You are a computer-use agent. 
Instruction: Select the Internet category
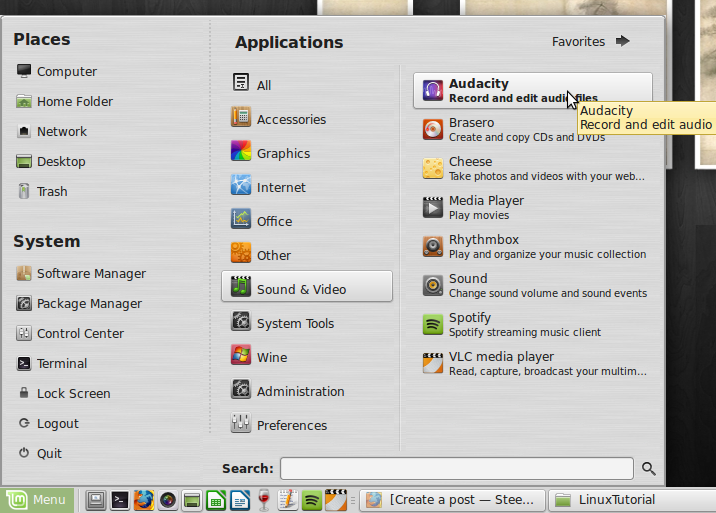[x=307, y=185]
